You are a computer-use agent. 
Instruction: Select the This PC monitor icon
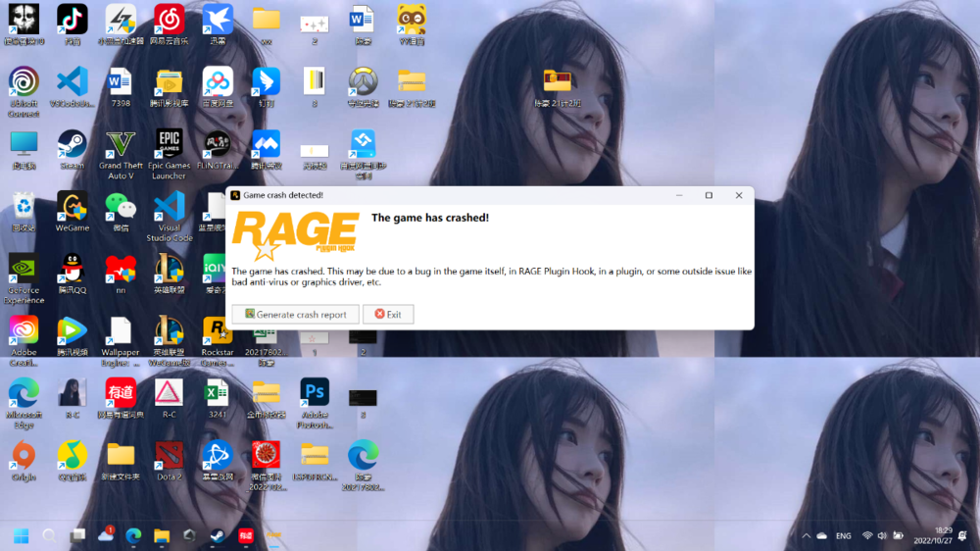(x=24, y=150)
